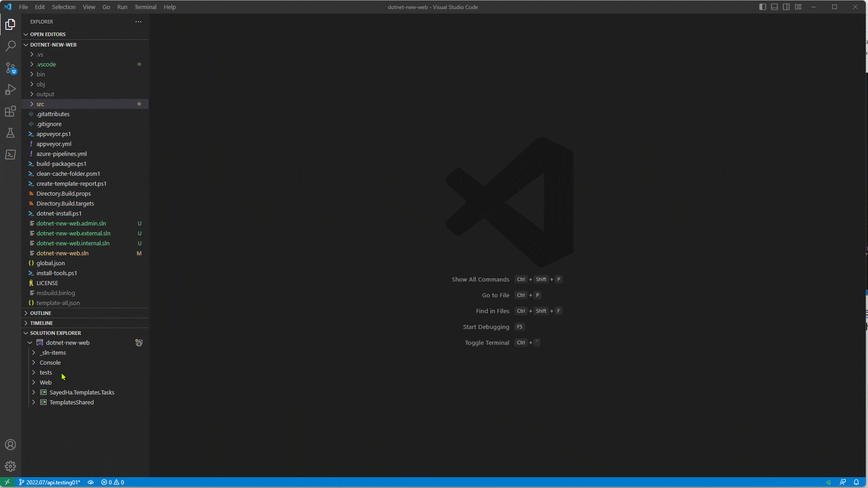Open Source Control showing 12 pending changes

[10, 68]
